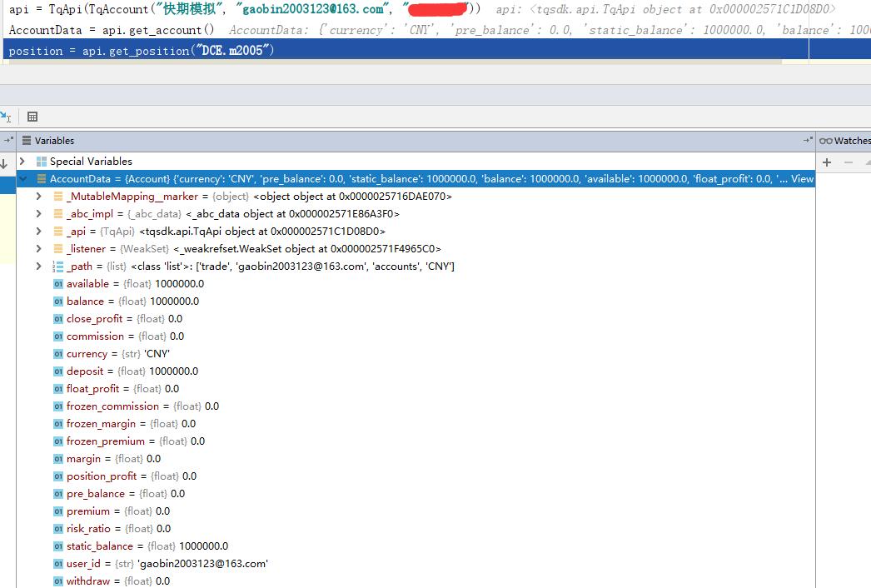Click the highlighted api.get_position code line
Viewport: 871px width, 588px height.
click(x=142, y=51)
